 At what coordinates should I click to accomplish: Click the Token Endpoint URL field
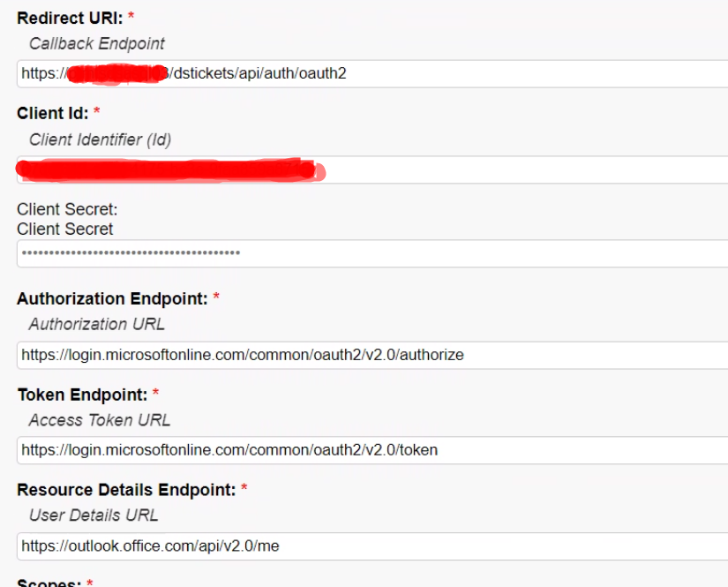372,450
